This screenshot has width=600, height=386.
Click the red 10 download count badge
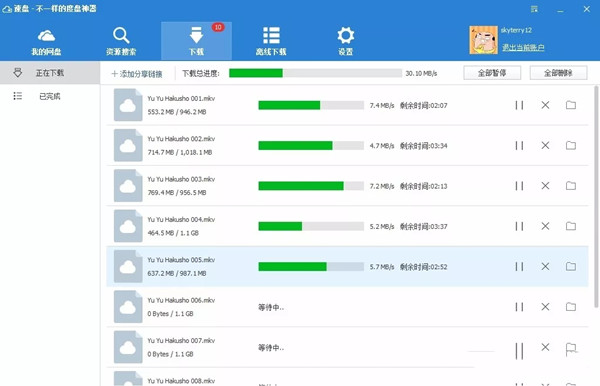[218, 27]
